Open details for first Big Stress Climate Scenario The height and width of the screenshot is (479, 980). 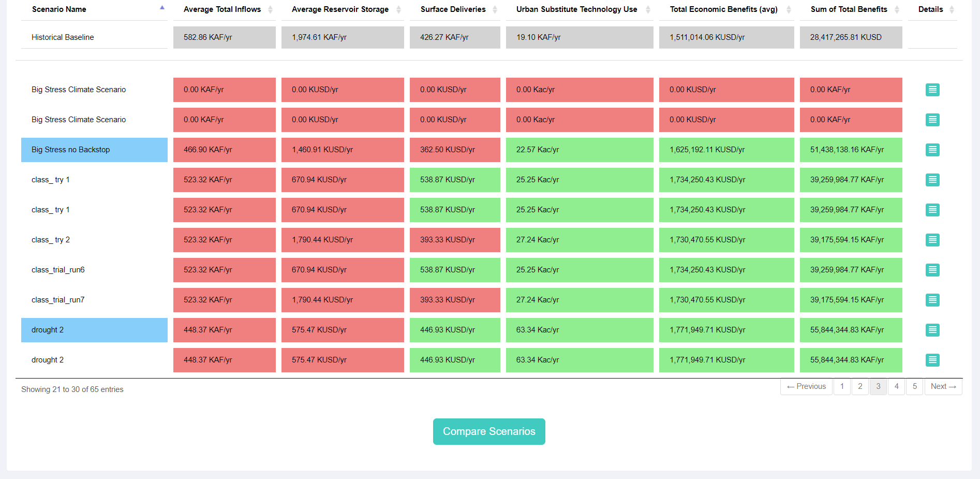932,90
